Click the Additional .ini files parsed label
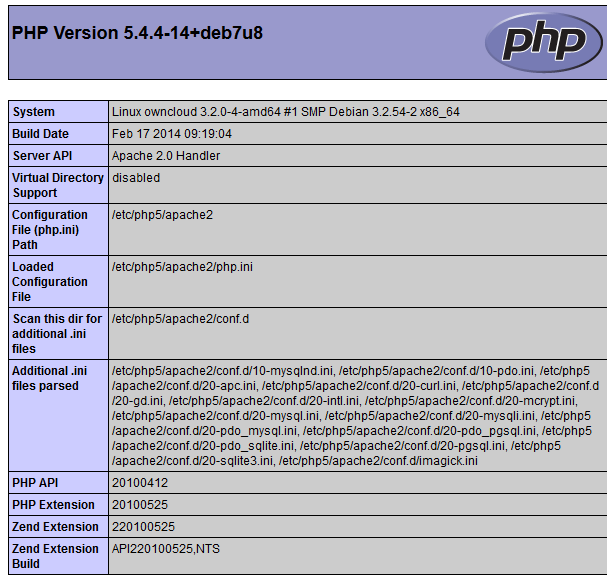The image size is (607, 575). coord(50,378)
